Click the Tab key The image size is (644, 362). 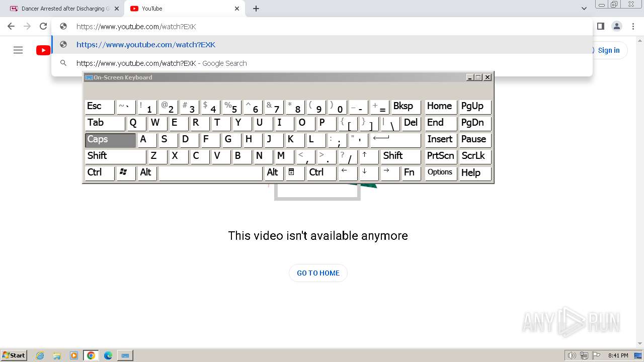(105, 123)
